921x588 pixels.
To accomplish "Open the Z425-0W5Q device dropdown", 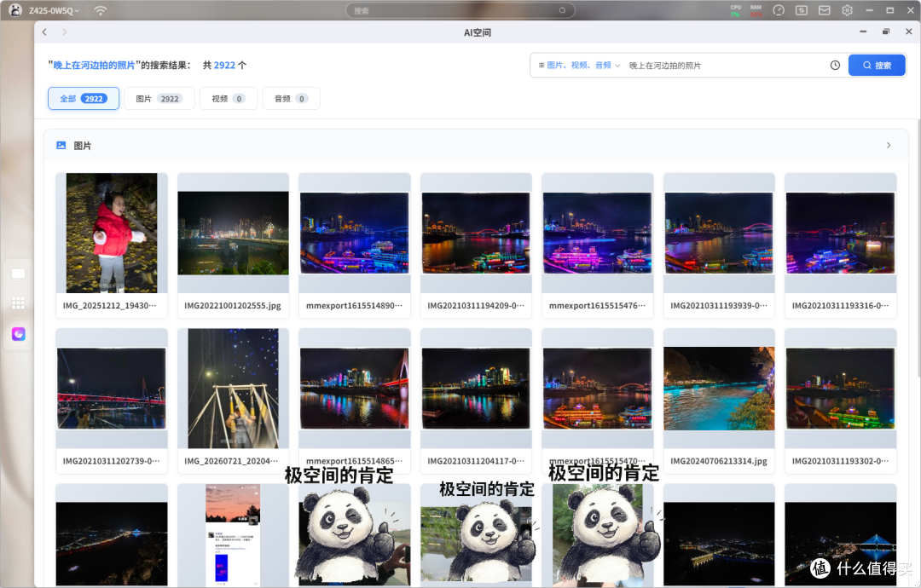I will pos(54,10).
